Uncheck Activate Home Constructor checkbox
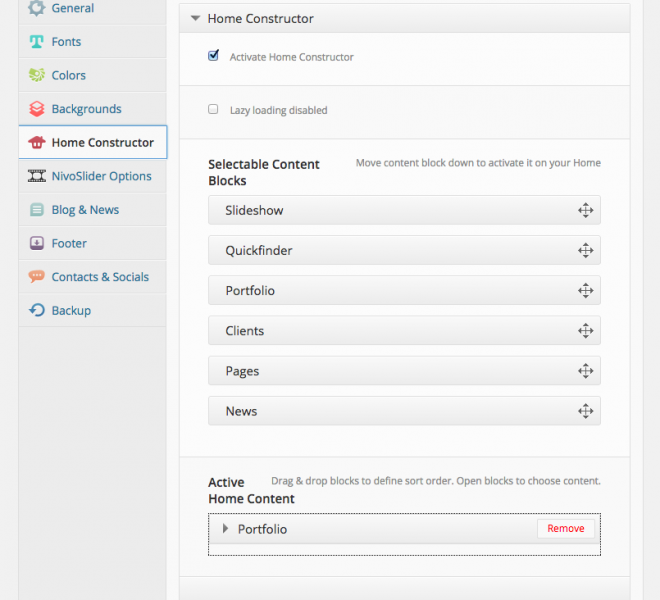 tap(213, 56)
